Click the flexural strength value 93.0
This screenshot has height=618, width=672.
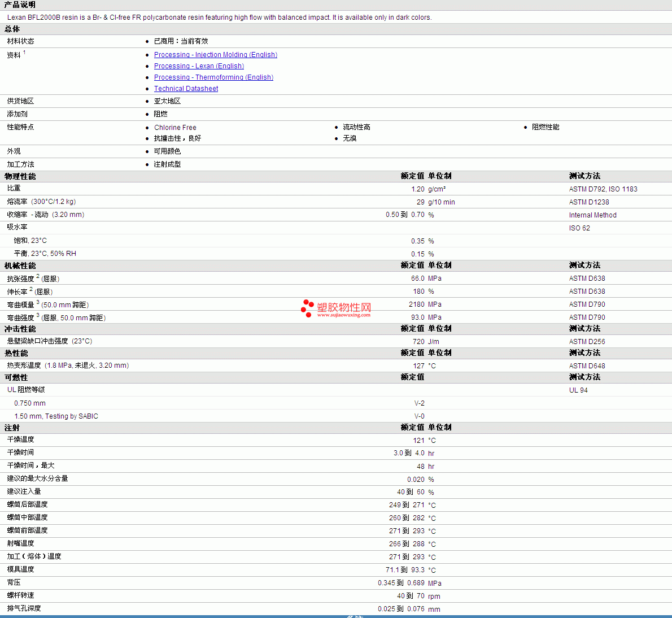coord(418,317)
